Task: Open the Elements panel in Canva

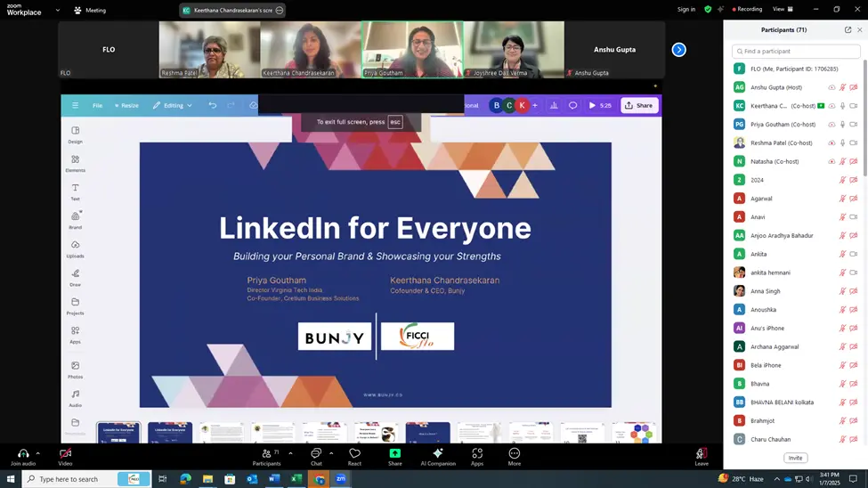Action: (x=76, y=163)
